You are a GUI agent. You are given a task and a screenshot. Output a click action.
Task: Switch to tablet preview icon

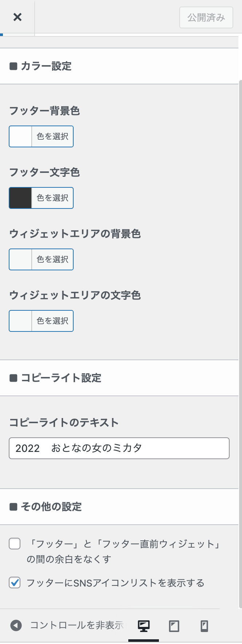[x=174, y=626]
